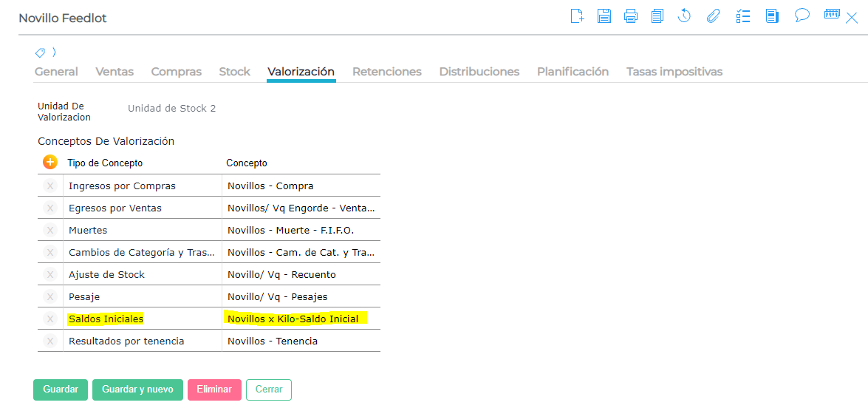The height and width of the screenshot is (408, 868).
Task: Switch to the Stock tab
Action: tap(235, 72)
